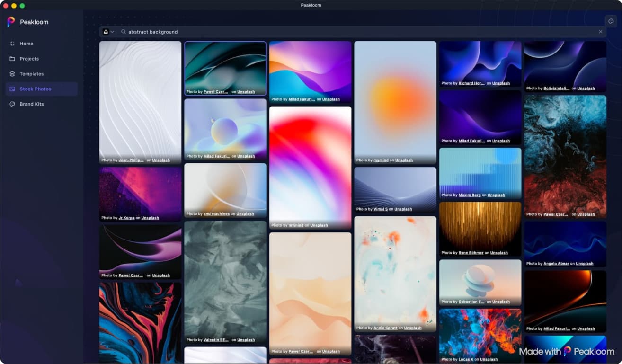Screen dimensions: 622x364
Task: Open the Vimal S author link
Action: (381, 209)
